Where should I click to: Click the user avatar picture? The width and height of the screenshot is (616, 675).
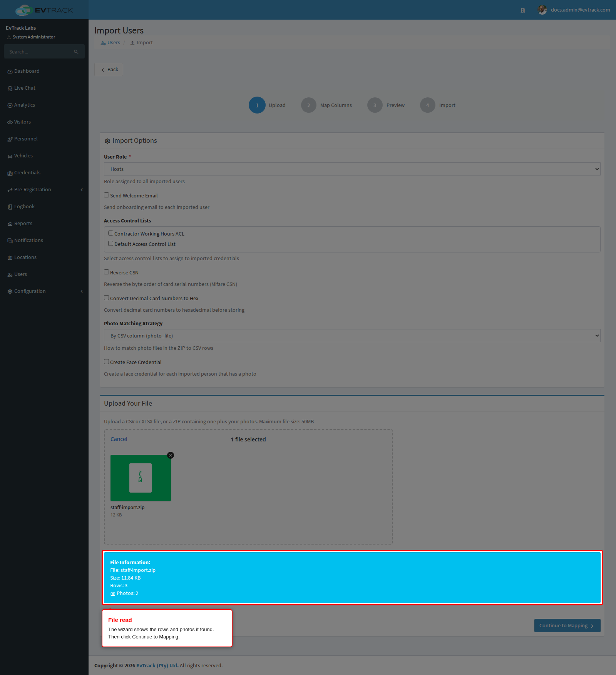[542, 10]
